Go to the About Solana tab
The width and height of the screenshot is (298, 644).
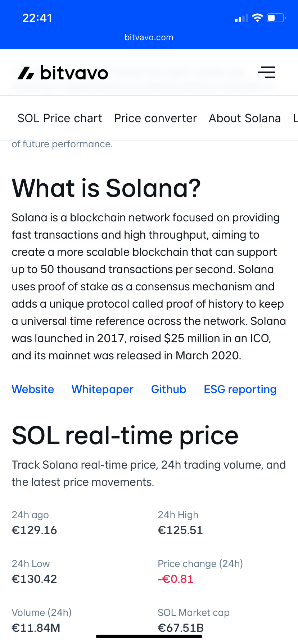click(x=245, y=118)
